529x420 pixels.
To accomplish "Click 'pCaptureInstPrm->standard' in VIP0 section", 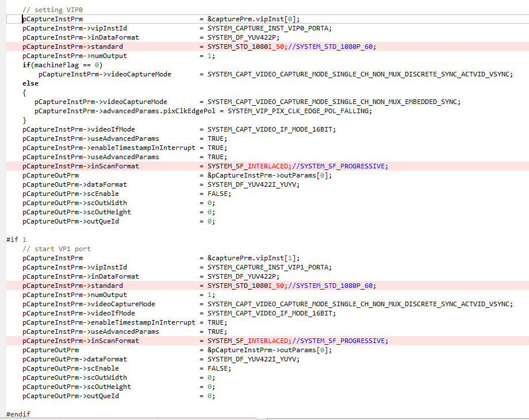I will 72,47.
